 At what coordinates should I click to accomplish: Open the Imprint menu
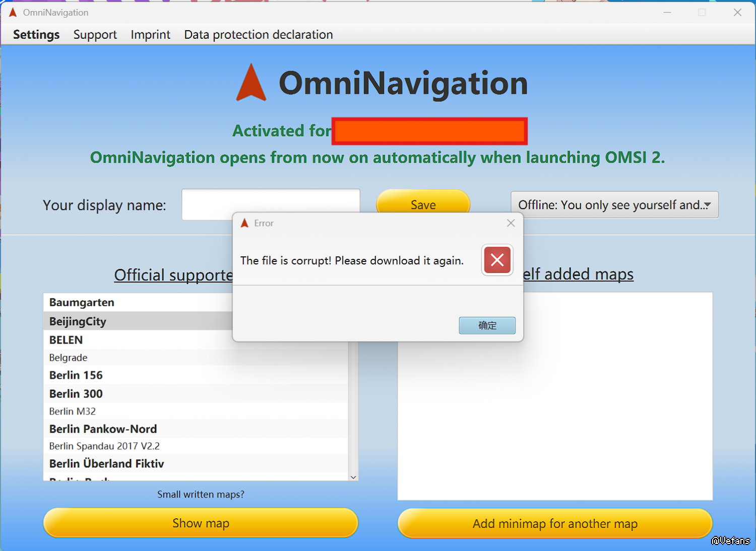(x=151, y=34)
